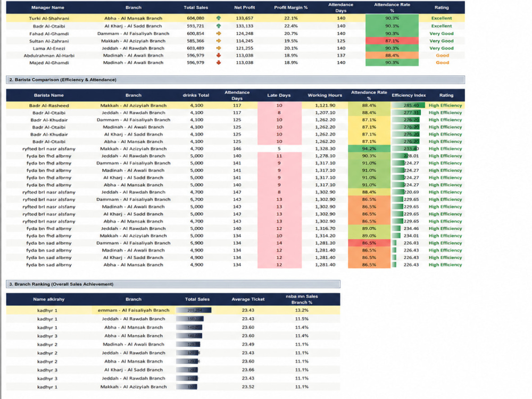Click 'emmam - Al Faisaliyah Branch' ranking cell
Screen dimensions: 532x399
coord(134,310)
